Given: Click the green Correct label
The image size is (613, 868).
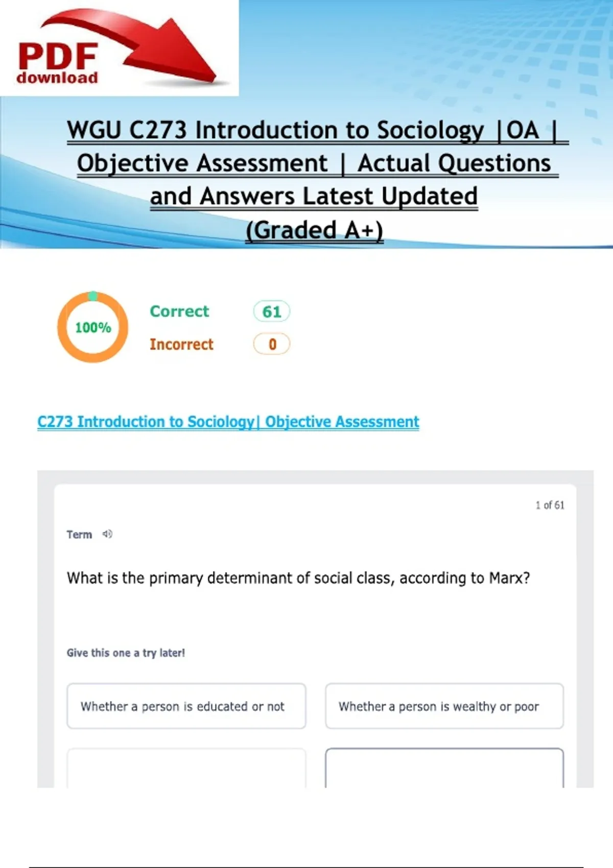Looking at the screenshot, I should click(x=179, y=311).
